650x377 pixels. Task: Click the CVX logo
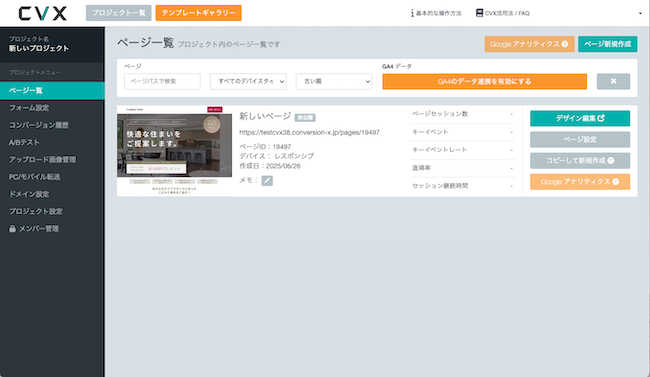pyautogui.click(x=43, y=13)
